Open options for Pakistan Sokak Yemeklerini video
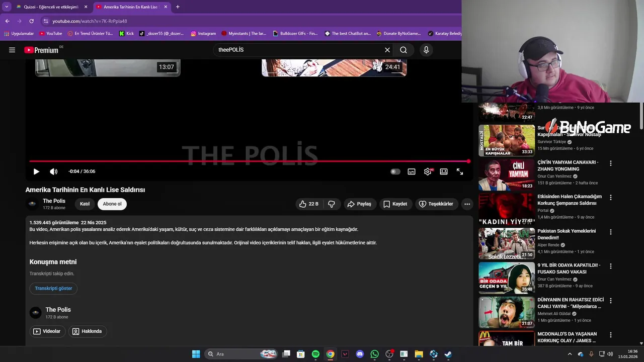This screenshot has height=362, width=644. click(611, 232)
